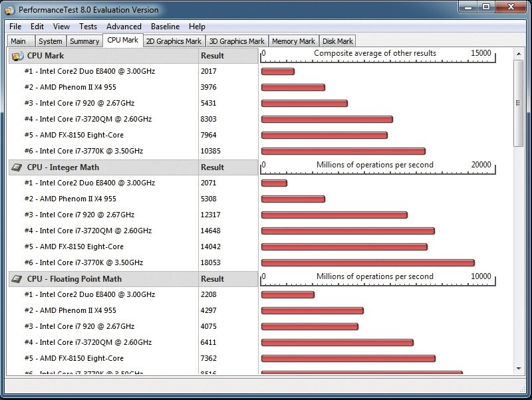Image resolution: width=532 pixels, height=400 pixels.
Task: Click the CPU Integer Math section icon
Action: pos(17,167)
